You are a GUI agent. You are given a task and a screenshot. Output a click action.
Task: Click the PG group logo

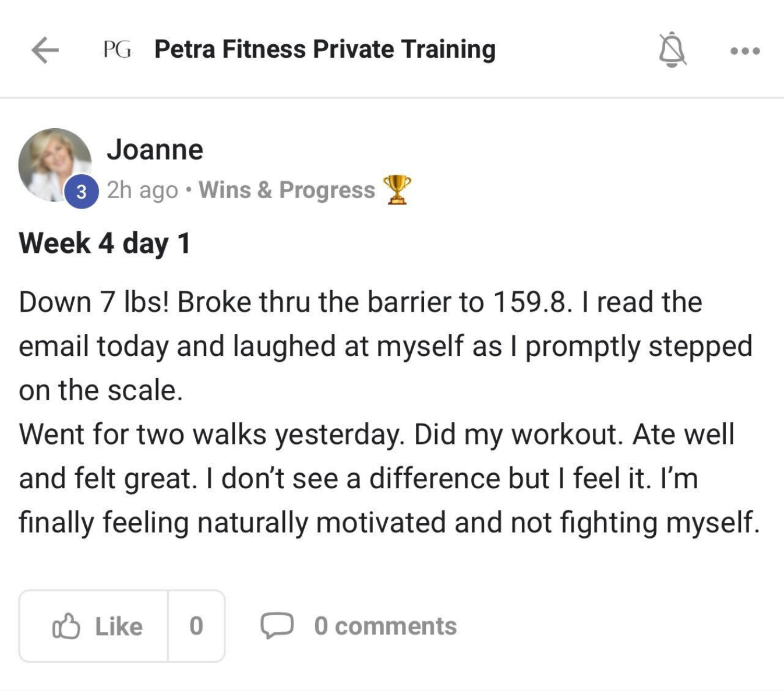[117, 50]
